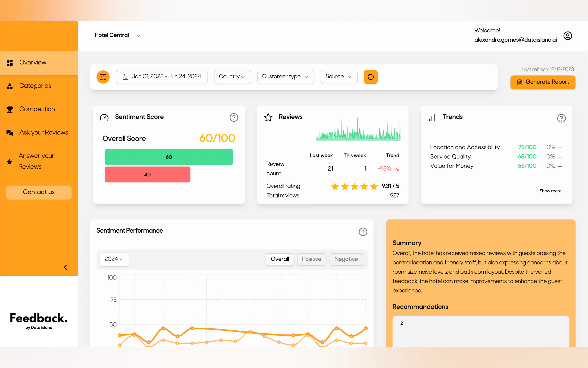Switch chart to Negative sentiment
Viewport: 588px width, 368px height.
pos(346,259)
